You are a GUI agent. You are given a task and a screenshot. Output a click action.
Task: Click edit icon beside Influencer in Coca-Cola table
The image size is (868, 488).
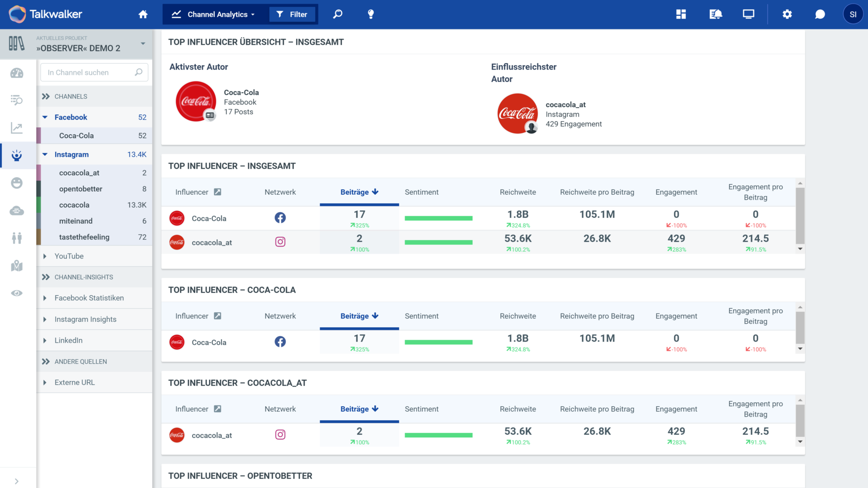click(x=217, y=316)
